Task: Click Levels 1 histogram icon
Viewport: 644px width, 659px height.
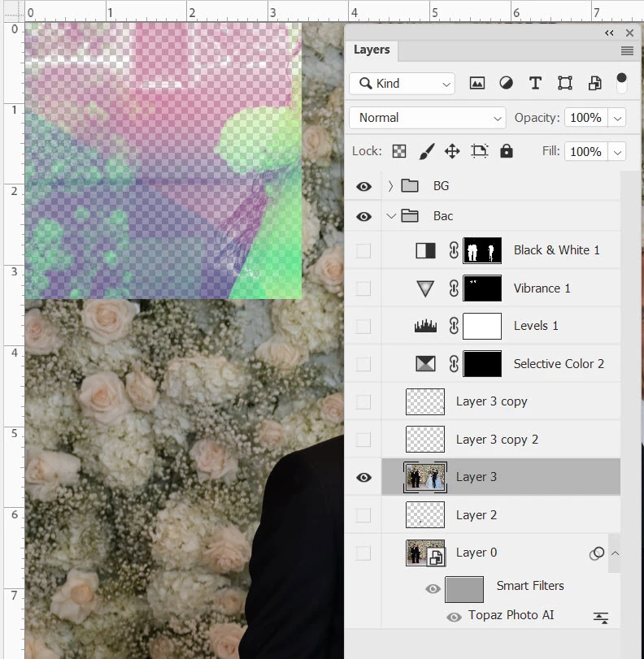Action: click(x=425, y=326)
